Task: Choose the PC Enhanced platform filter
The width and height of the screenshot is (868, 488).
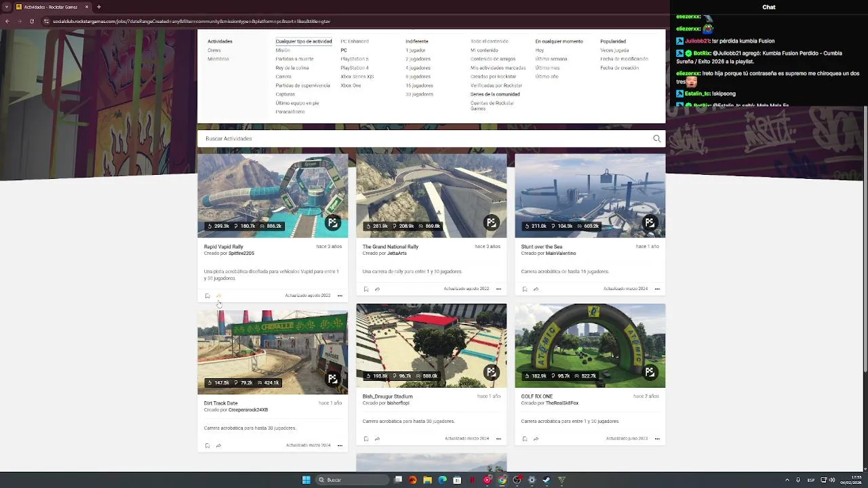Action: coord(355,41)
